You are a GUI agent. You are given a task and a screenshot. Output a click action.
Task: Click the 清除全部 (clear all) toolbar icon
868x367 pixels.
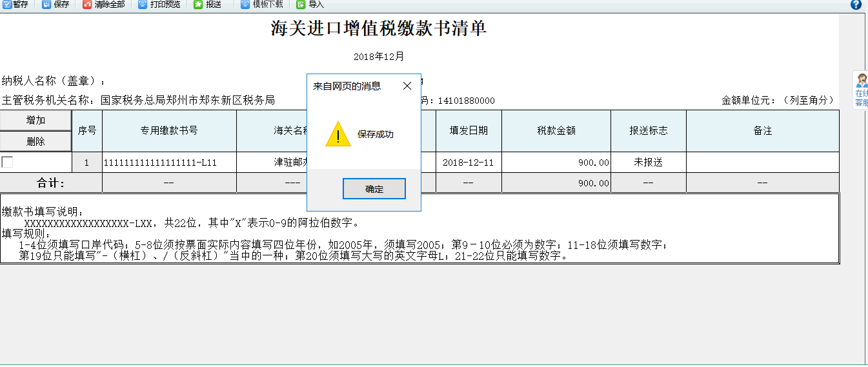[87, 5]
